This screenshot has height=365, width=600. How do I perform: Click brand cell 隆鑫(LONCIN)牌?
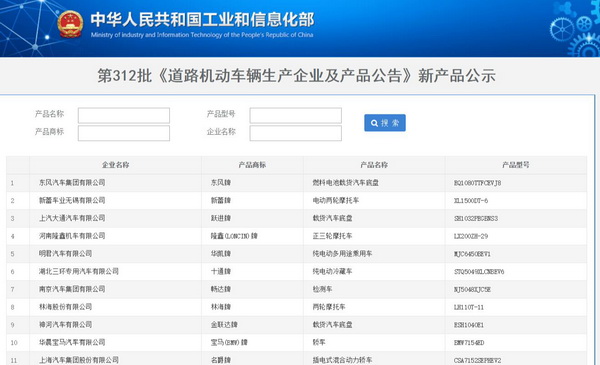point(234,236)
